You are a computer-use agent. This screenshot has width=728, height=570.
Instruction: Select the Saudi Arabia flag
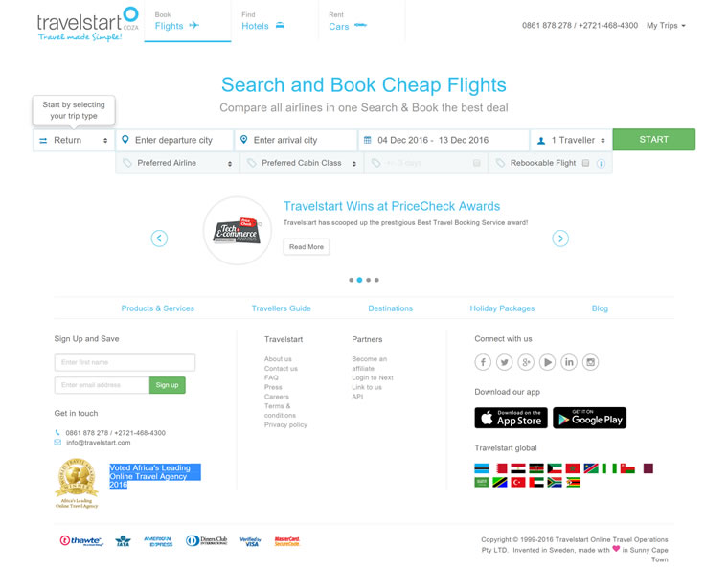(x=482, y=483)
